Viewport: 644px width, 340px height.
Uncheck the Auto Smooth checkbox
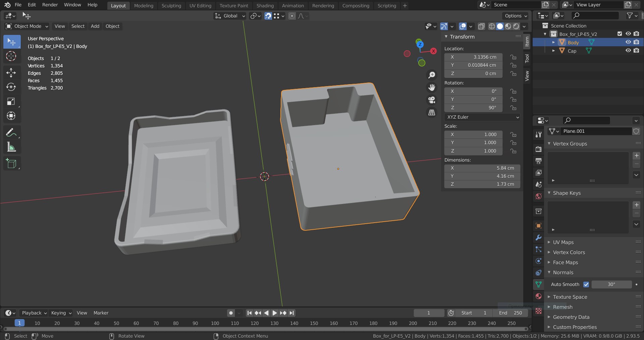click(586, 284)
